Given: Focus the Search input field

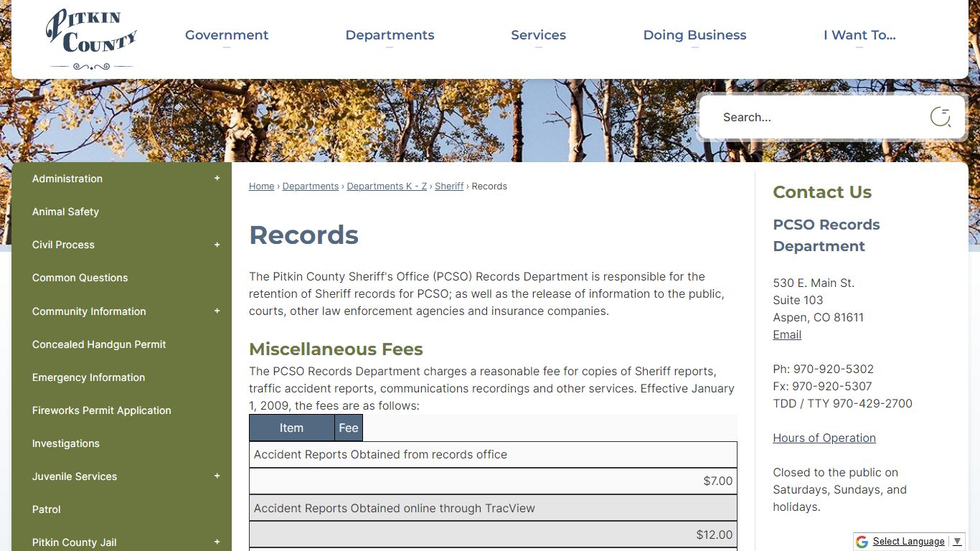Looking at the screenshot, I should point(818,118).
